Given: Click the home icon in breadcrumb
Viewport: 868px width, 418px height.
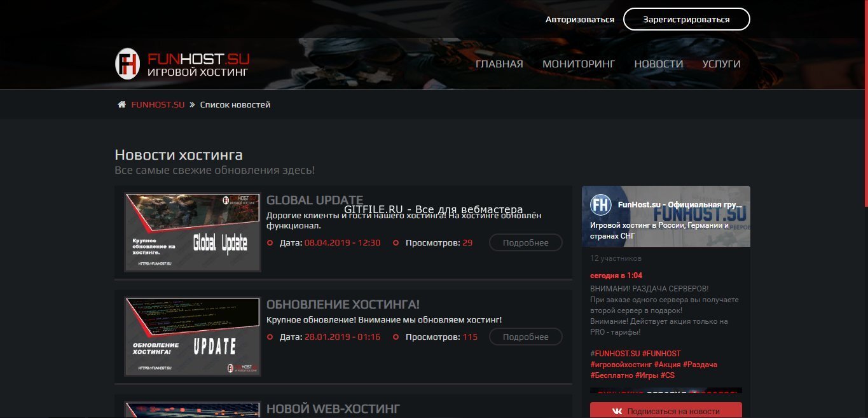Looking at the screenshot, I should (121, 104).
